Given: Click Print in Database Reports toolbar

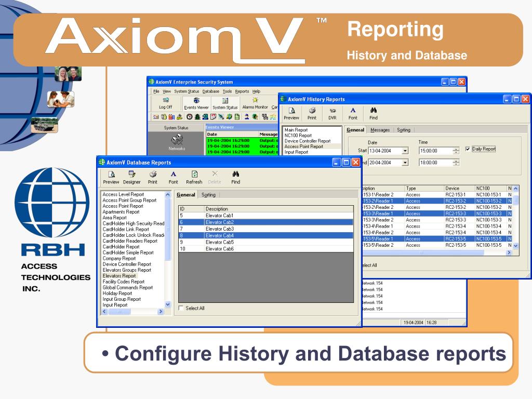Looking at the screenshot, I should tap(153, 178).
